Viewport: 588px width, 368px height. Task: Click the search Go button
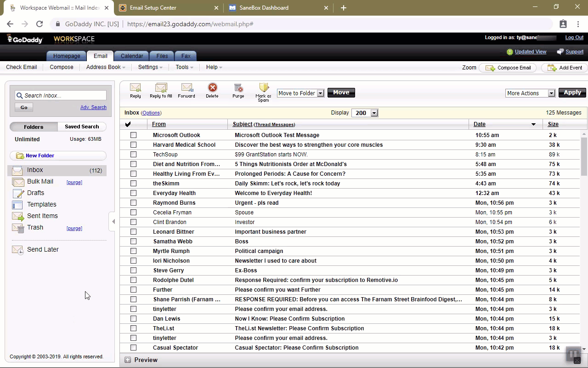(24, 107)
